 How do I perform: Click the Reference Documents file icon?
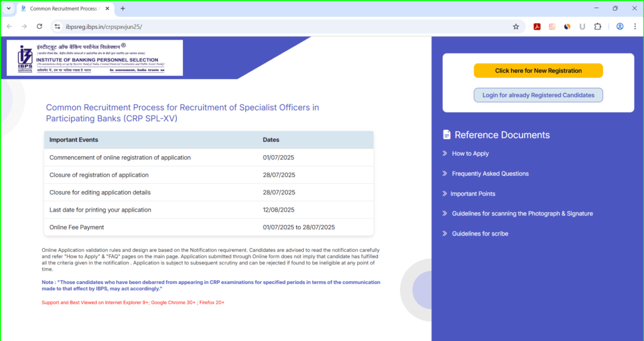(x=447, y=134)
